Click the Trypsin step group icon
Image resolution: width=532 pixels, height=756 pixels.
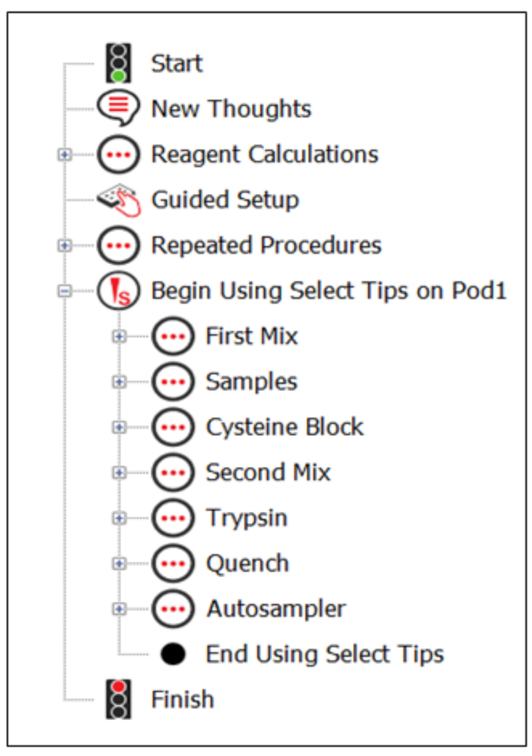173,517
